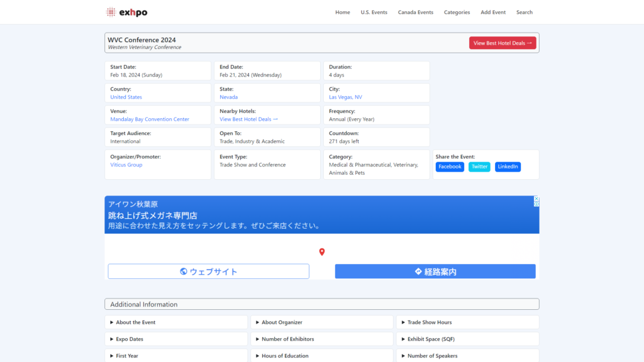Share the event on Twitter
This screenshot has width=644, height=362.
[479, 167]
